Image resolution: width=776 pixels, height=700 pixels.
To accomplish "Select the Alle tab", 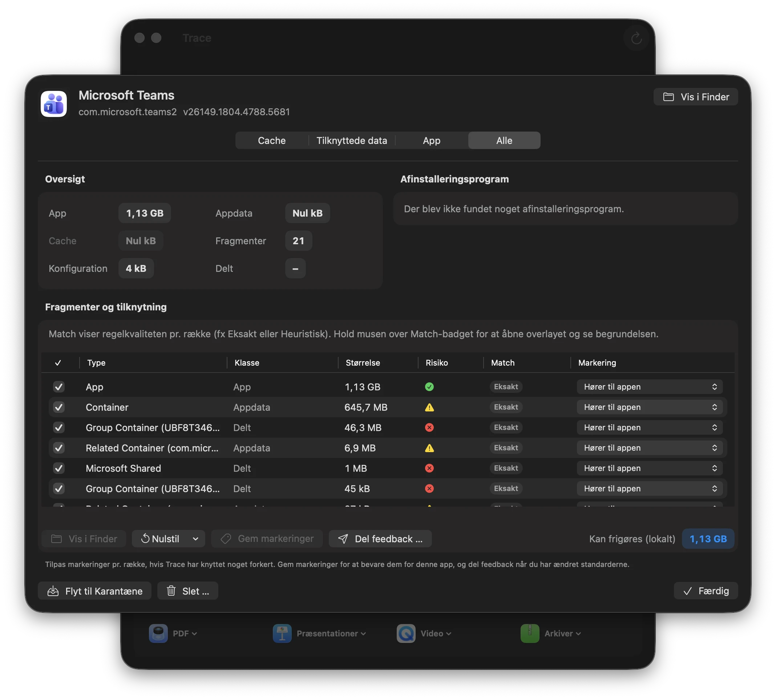I will 504,140.
